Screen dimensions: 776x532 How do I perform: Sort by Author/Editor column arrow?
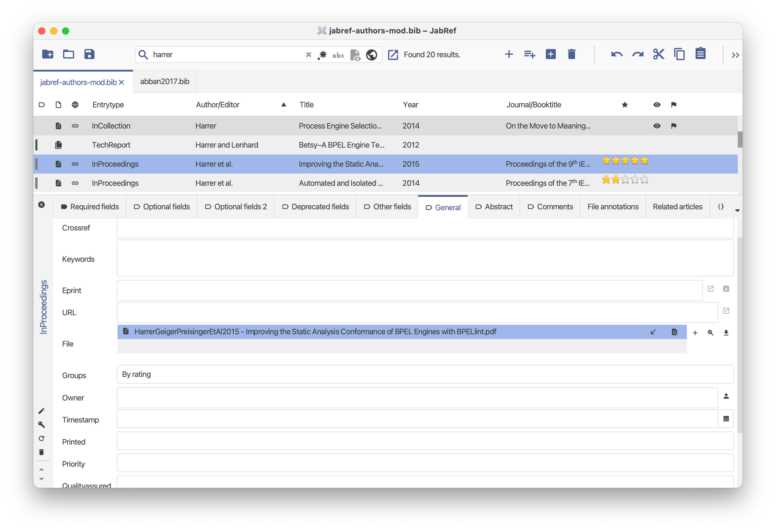point(284,105)
